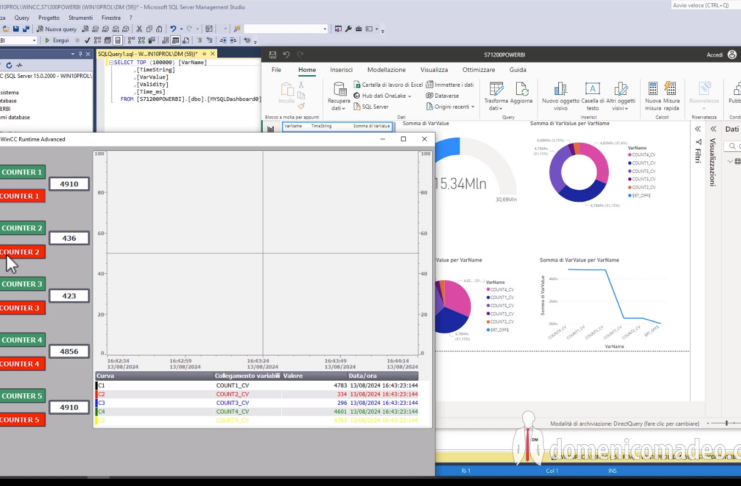This screenshot has width=741, height=486.
Task: Open the empty search combo box in SSMS toolbar
Action: (285, 29)
